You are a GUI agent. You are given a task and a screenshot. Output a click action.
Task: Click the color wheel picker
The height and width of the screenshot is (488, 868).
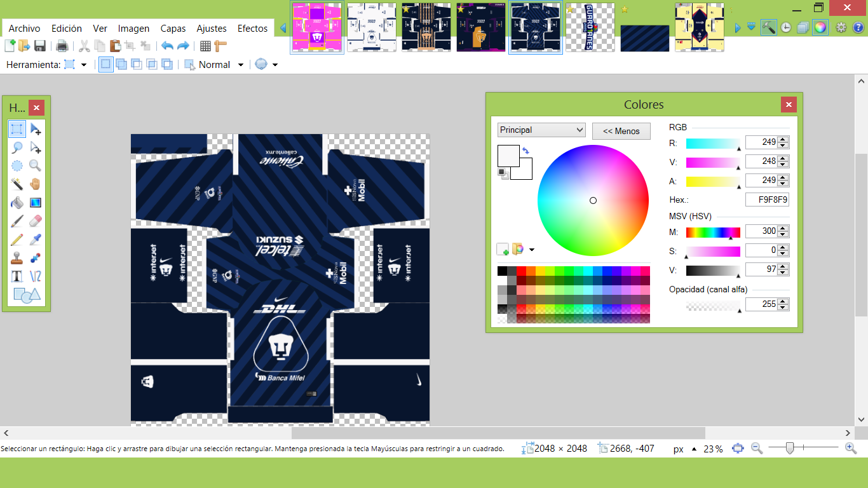[x=593, y=200]
